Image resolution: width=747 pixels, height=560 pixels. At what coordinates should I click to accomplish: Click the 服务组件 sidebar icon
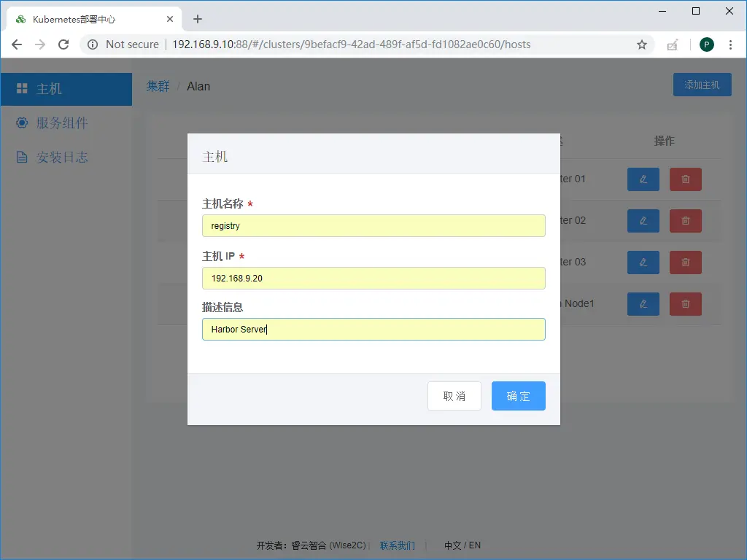(22, 122)
